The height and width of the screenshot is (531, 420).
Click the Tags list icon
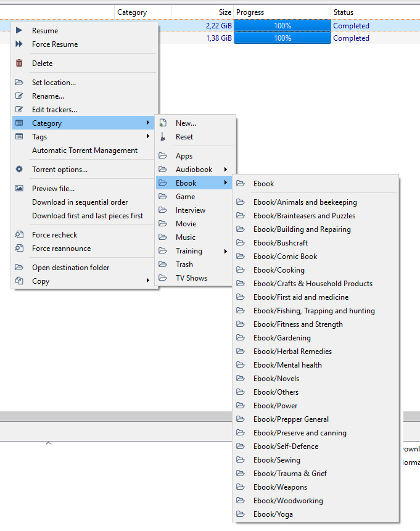[x=19, y=136]
